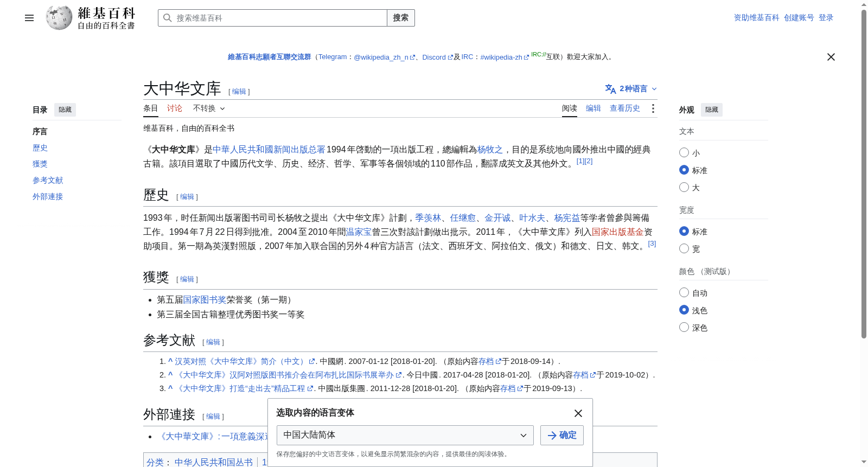Close the language variant dialog
Viewport: 868px width, 467px height.
(x=578, y=413)
